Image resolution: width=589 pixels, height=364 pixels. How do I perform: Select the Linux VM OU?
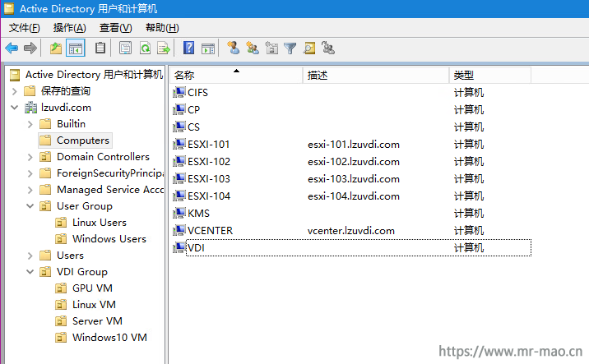[94, 305]
